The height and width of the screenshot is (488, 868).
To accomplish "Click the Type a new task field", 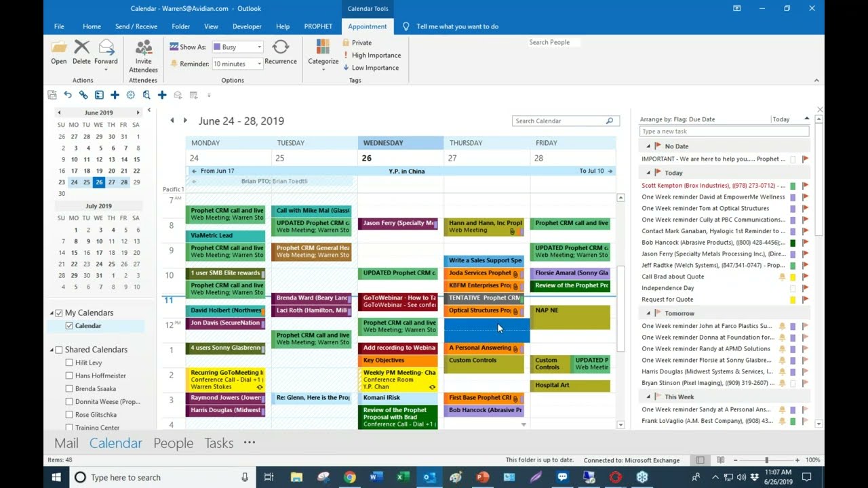I will pos(724,131).
